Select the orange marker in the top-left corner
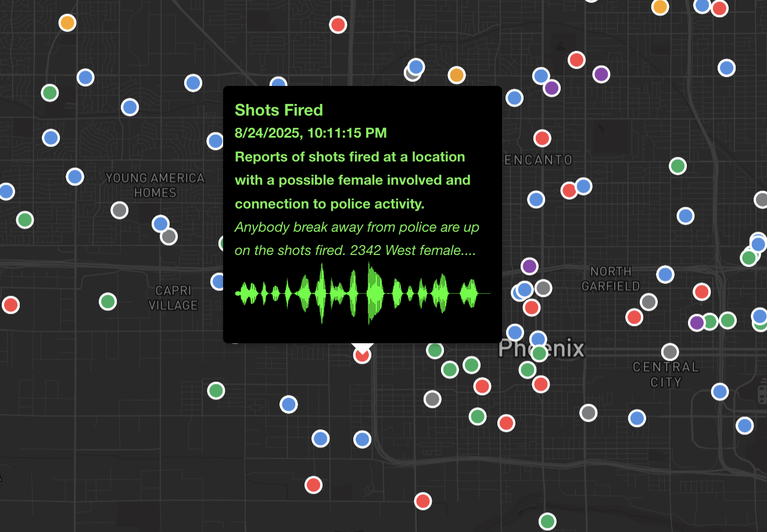The height and width of the screenshot is (532, 767). pos(67,23)
